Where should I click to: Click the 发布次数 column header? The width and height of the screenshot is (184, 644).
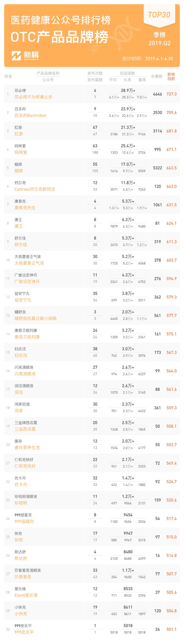[95, 73]
